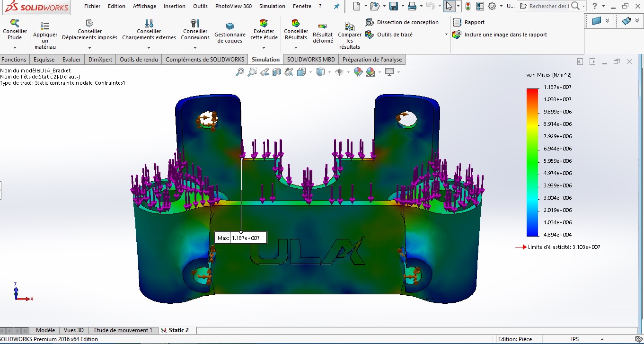Viewport: 644px width, 344px height.
Task: Click Display style icon
Action: (320, 72)
